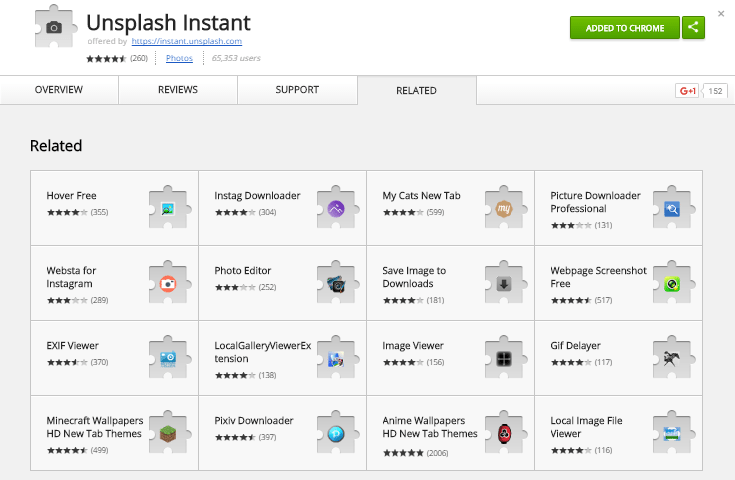Click the Added to Chrome button
This screenshot has width=735, height=480.
tap(625, 28)
